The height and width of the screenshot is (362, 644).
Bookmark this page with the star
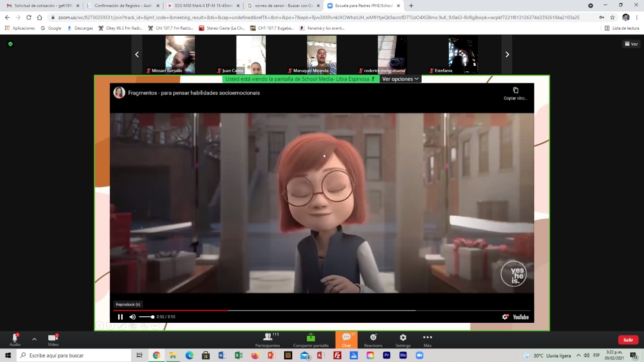click(x=612, y=17)
